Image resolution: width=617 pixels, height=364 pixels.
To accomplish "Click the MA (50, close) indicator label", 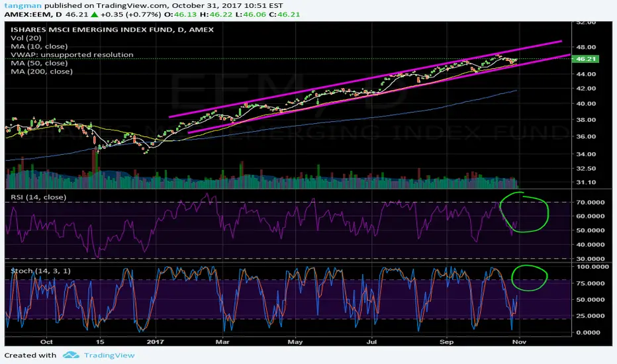I will pos(39,63).
